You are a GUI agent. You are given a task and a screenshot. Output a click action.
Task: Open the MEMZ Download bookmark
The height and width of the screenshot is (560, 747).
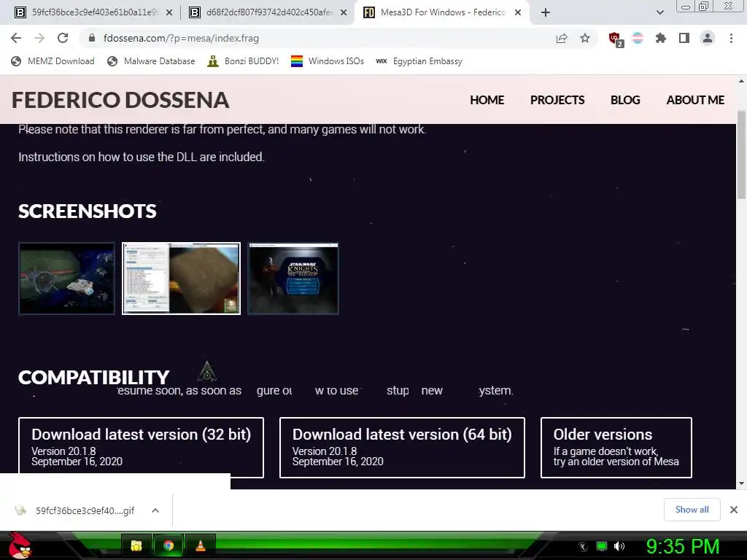pyautogui.click(x=53, y=61)
